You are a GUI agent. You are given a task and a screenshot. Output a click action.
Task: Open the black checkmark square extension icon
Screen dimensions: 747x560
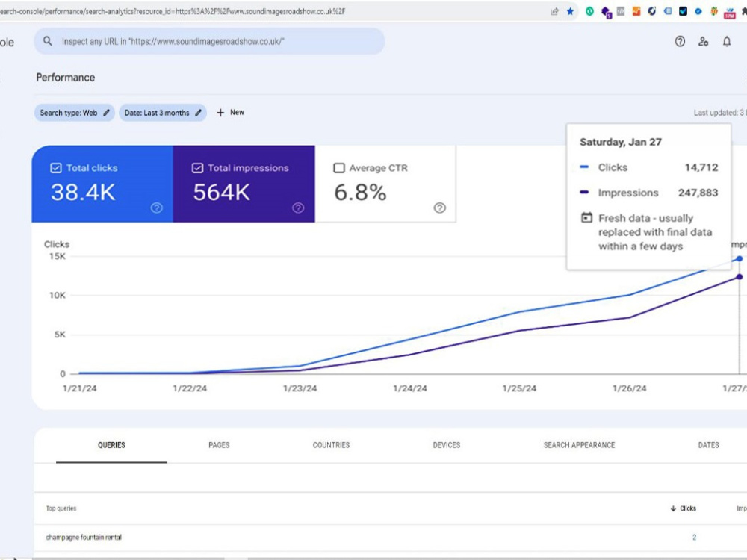(x=684, y=11)
